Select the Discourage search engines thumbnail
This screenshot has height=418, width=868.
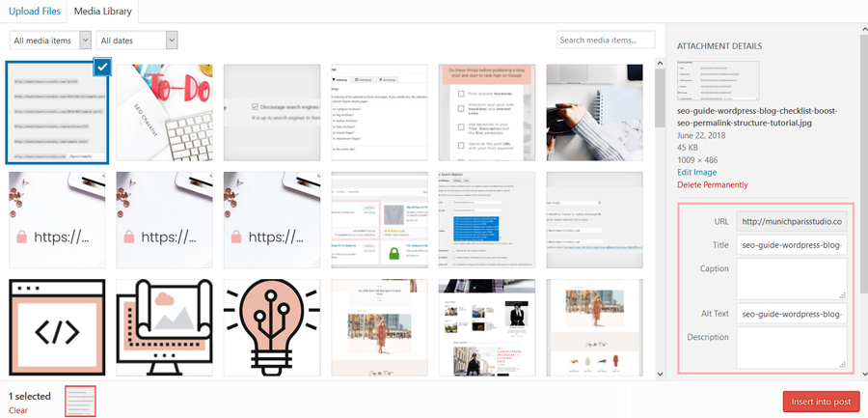point(272,113)
